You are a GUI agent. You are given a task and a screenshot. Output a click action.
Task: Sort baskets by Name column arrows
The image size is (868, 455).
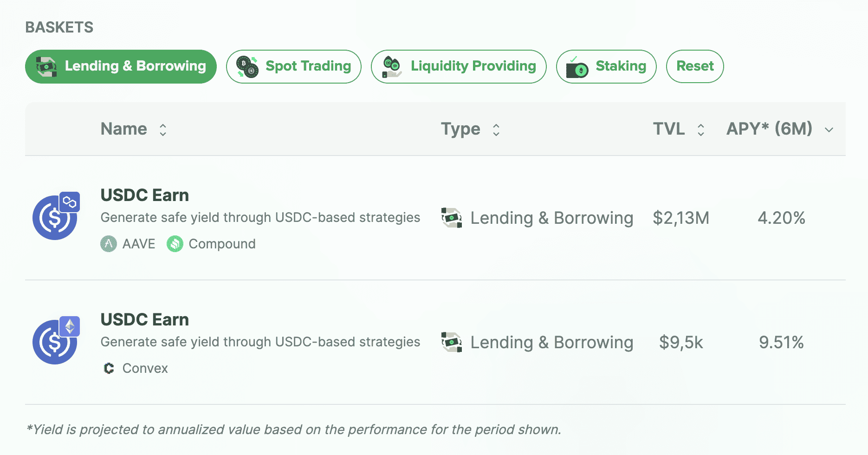163,130
